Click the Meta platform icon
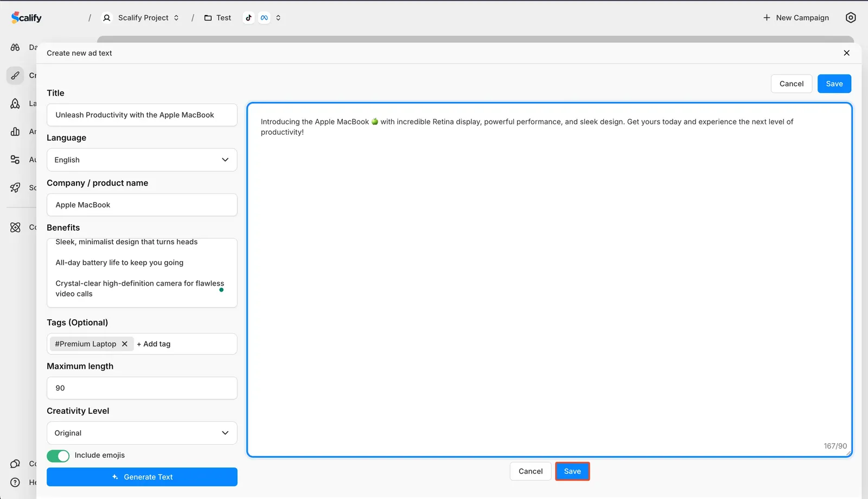Image resolution: width=868 pixels, height=499 pixels. pos(264,17)
